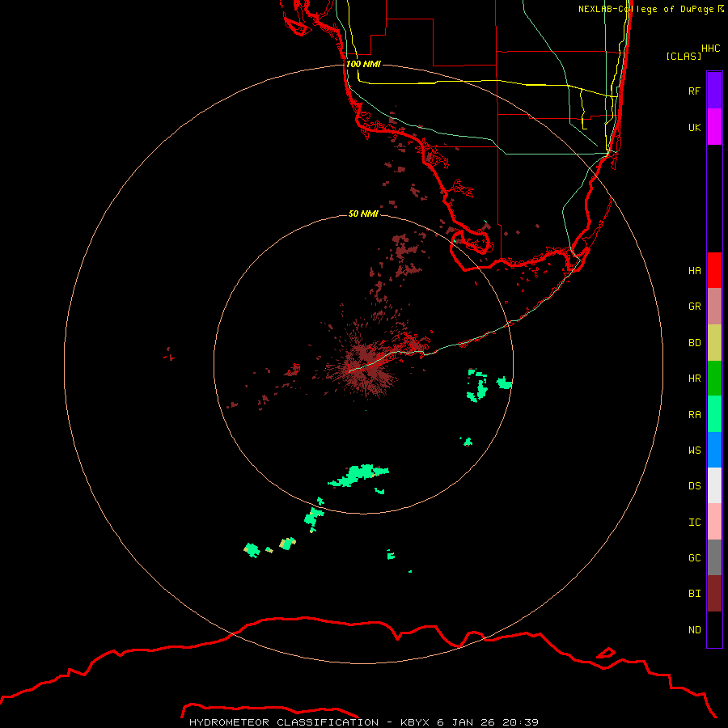Select the brown BI legend swatch
Image resolution: width=728 pixels, height=728 pixels.
714,594
